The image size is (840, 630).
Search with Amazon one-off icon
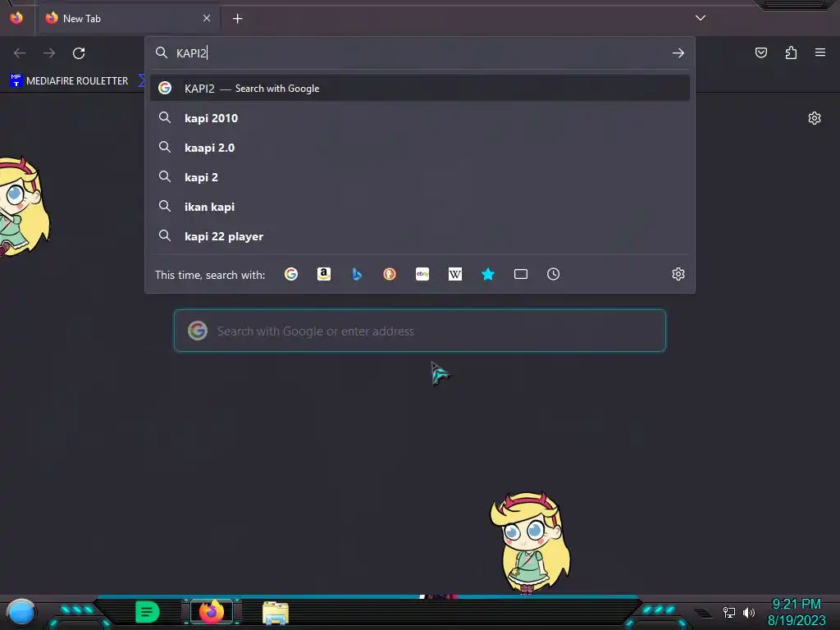click(x=323, y=274)
